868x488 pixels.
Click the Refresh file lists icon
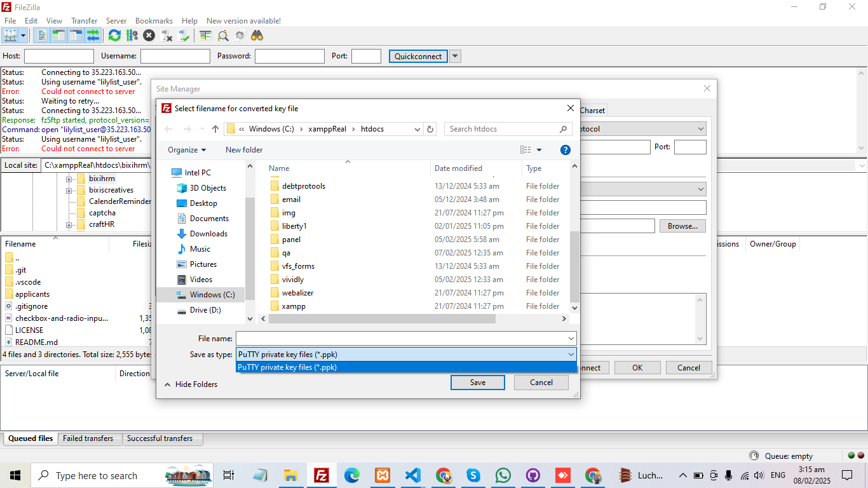point(114,36)
